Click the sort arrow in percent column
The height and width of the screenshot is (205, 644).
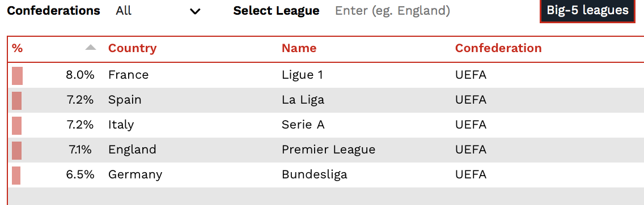pos(91,48)
